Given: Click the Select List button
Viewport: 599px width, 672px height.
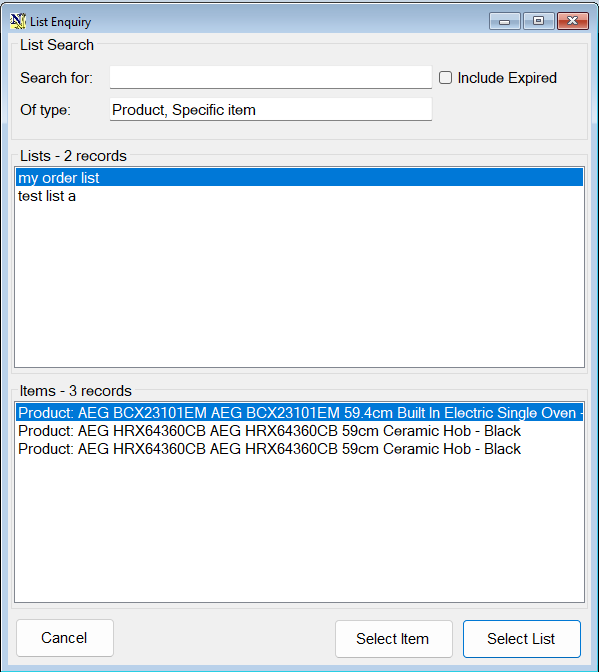Looking at the screenshot, I should [x=521, y=639].
